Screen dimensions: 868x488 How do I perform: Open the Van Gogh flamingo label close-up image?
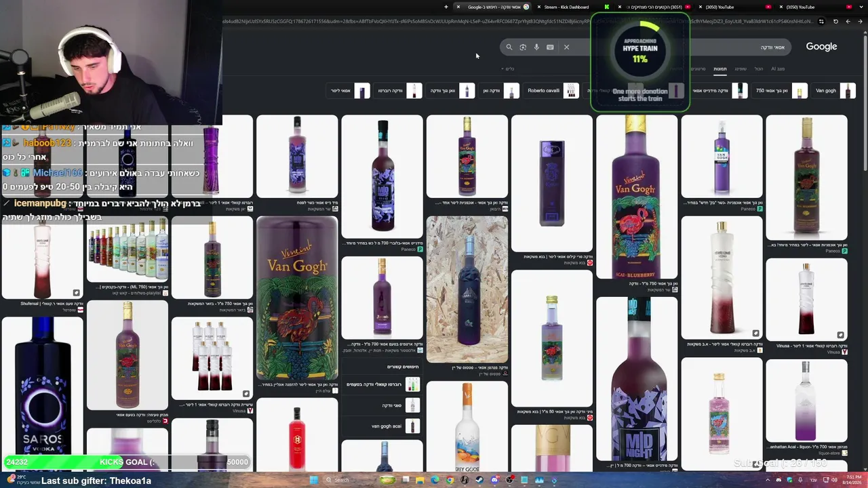pyautogui.click(x=297, y=298)
